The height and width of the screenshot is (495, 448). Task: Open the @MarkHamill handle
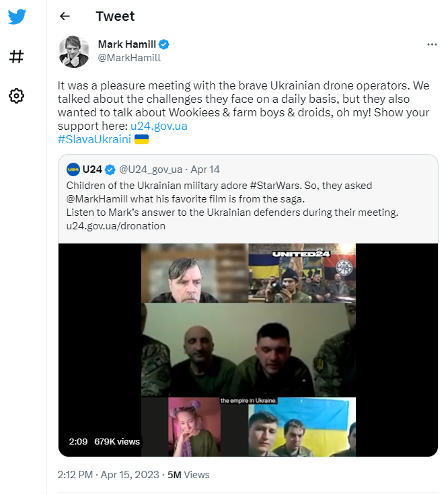(x=129, y=58)
